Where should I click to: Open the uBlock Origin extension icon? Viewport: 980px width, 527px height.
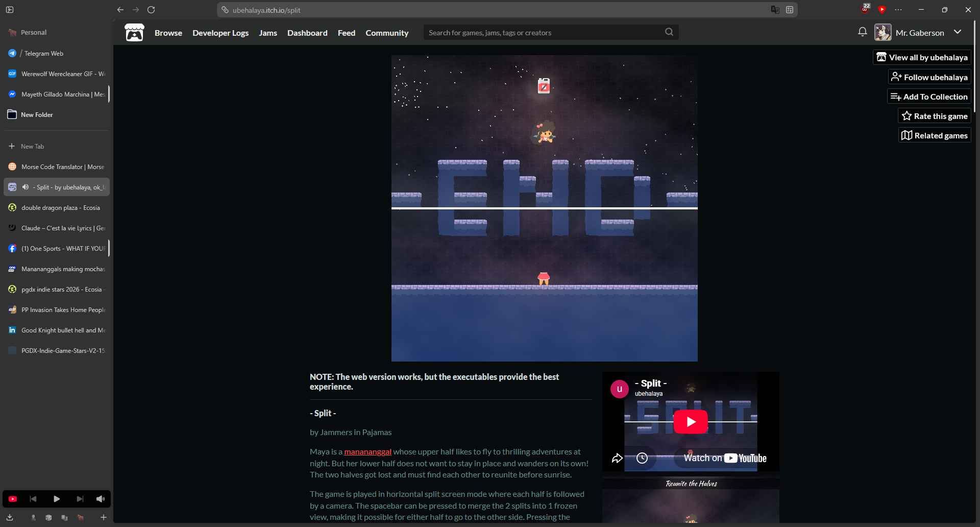(865, 10)
